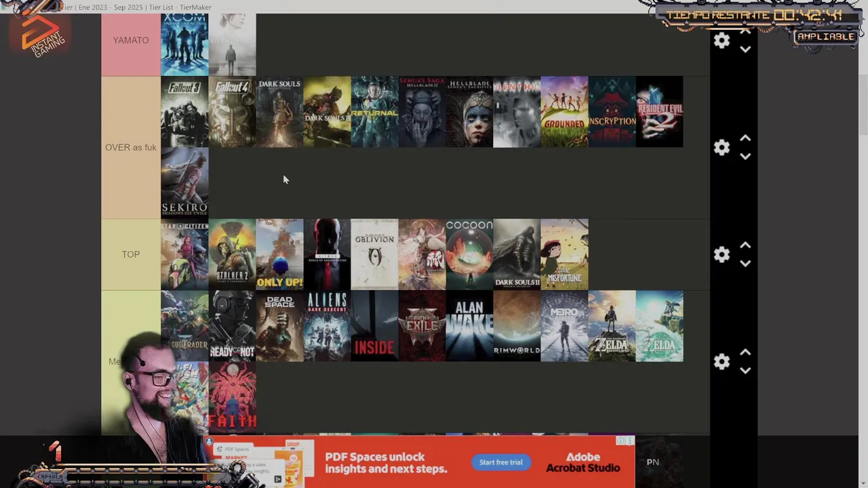Select the TOP tier label
Image resolution: width=868 pixels, height=488 pixels.
(x=131, y=254)
